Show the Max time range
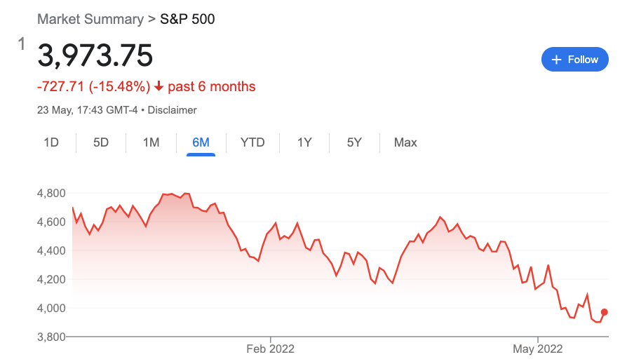Screen dimensions: 627x364 pyautogui.click(x=405, y=142)
